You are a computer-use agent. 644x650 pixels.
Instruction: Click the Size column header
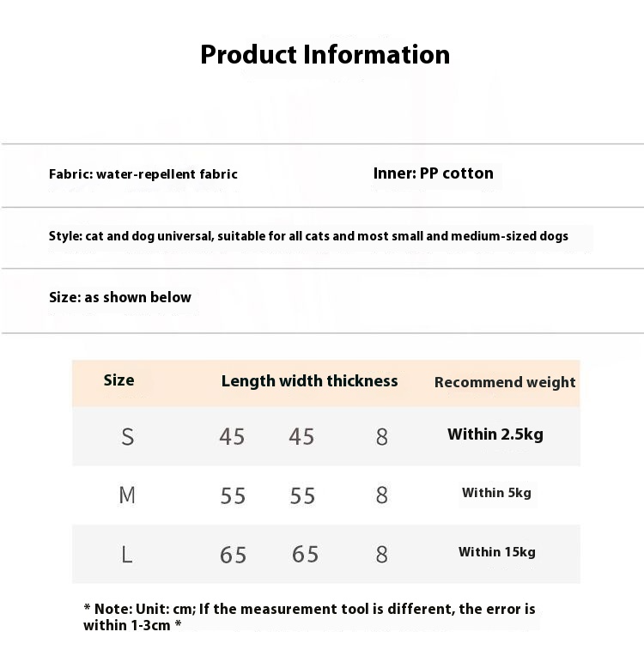tap(118, 380)
